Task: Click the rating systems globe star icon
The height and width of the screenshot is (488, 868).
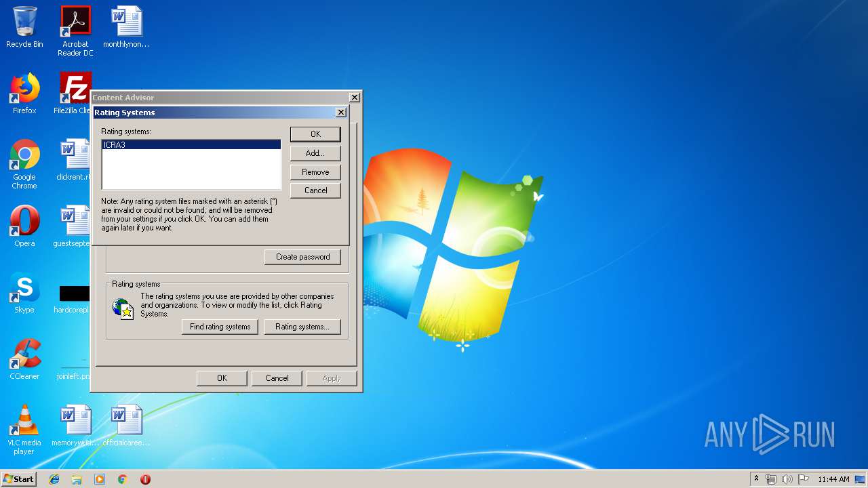Action: pyautogui.click(x=123, y=308)
